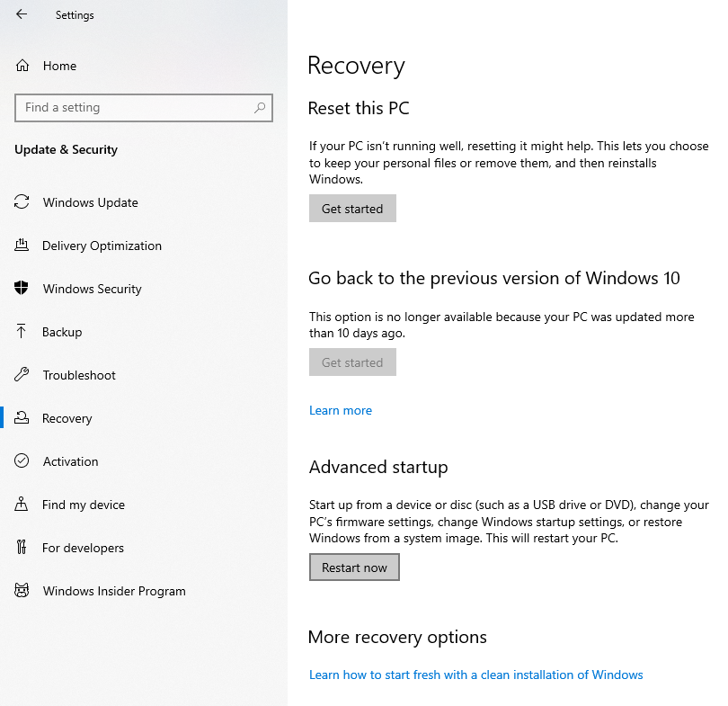Click the Recovery icon in the sidebar
728x706 pixels.
point(22,417)
